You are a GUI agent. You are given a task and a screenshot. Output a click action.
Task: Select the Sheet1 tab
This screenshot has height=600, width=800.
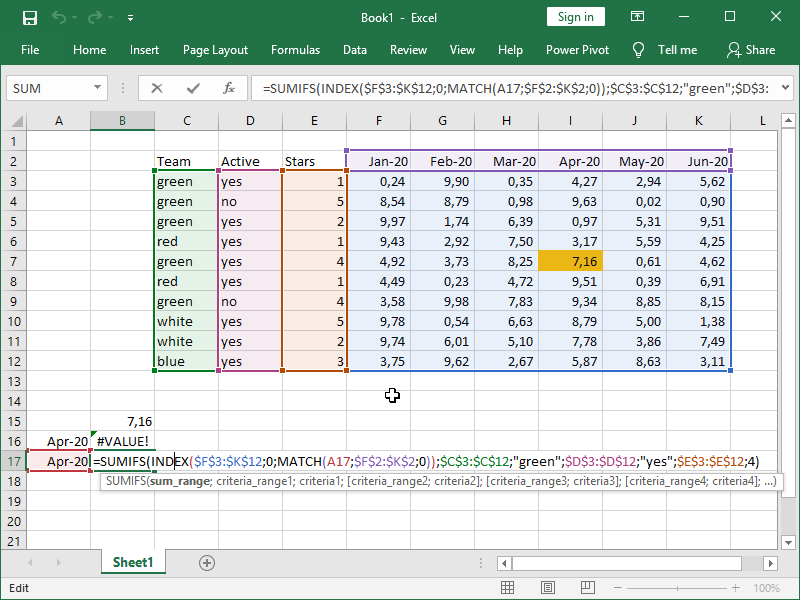(x=133, y=563)
